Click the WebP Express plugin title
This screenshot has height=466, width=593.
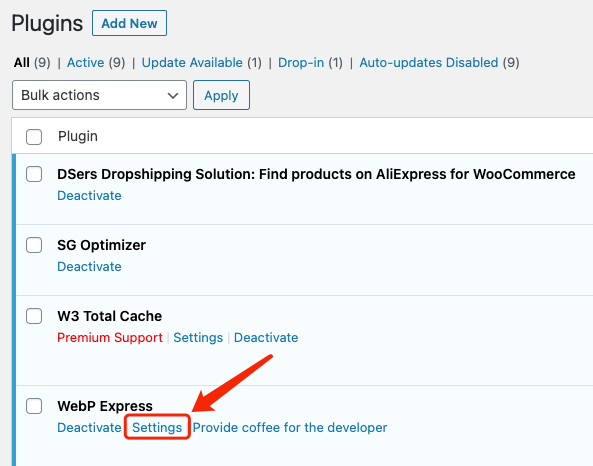[105, 406]
